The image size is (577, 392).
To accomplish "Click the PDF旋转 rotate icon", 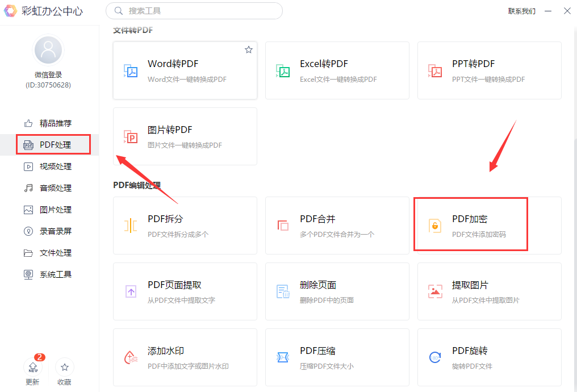I will [x=435, y=357].
